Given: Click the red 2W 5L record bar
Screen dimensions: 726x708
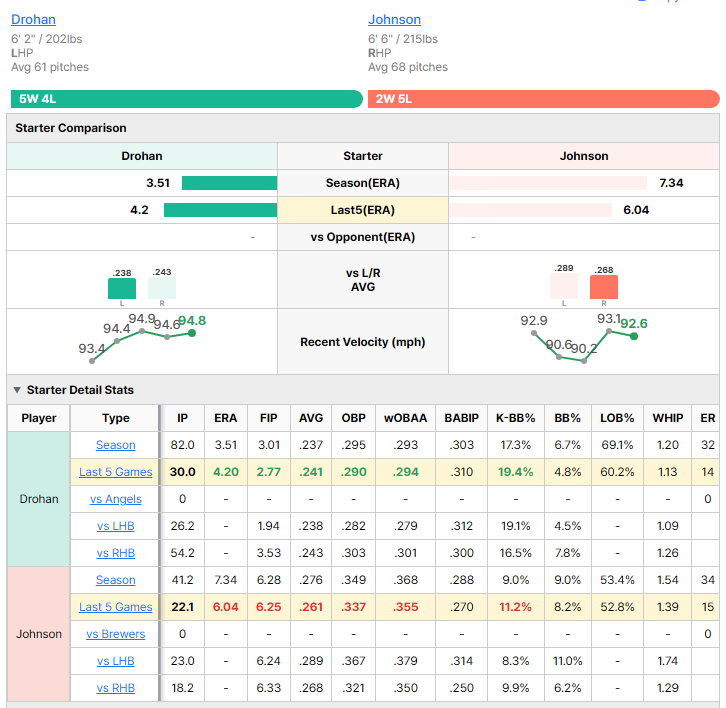Looking at the screenshot, I should coord(544,99).
